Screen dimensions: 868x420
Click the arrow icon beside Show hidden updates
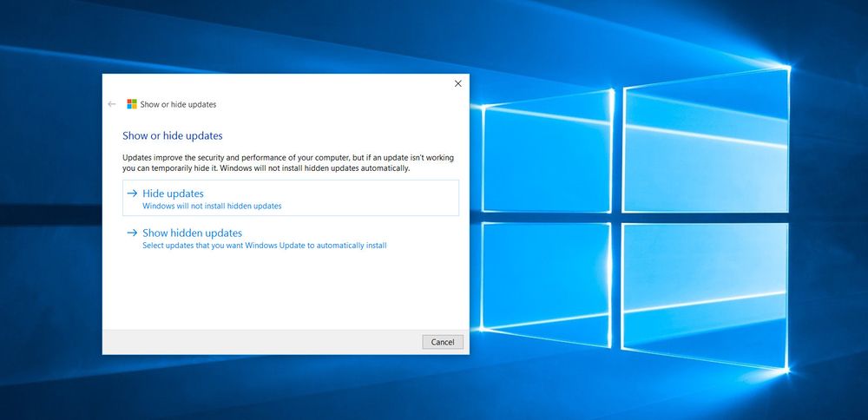click(132, 233)
